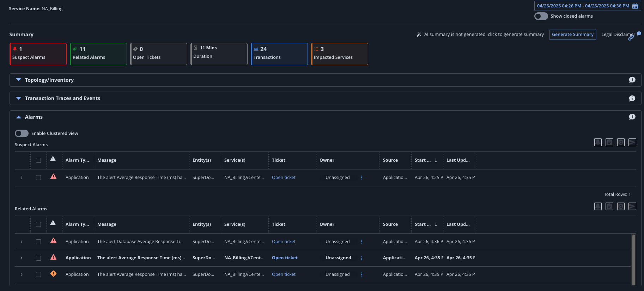
Task: Select the Impacted Services summary card
Action: (340, 54)
